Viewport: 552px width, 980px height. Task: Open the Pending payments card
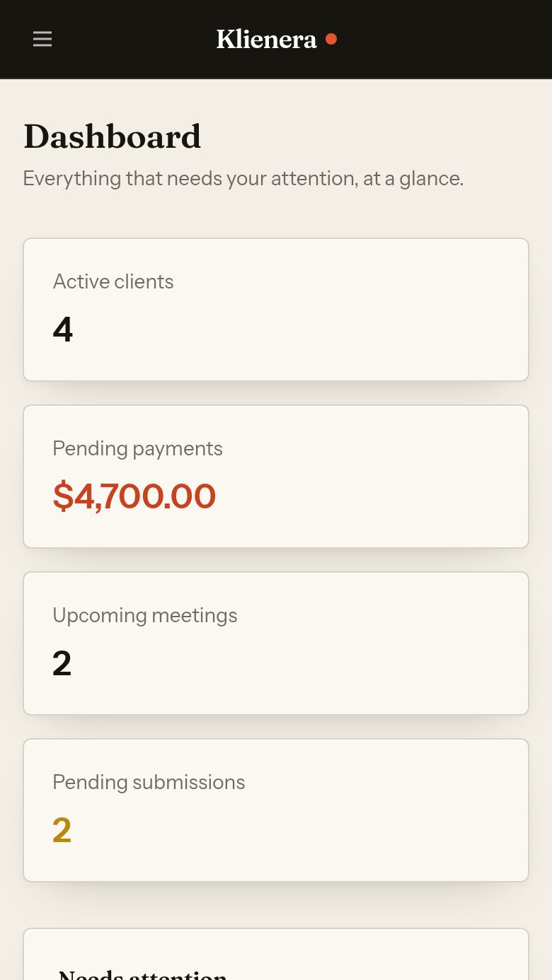pos(276,477)
